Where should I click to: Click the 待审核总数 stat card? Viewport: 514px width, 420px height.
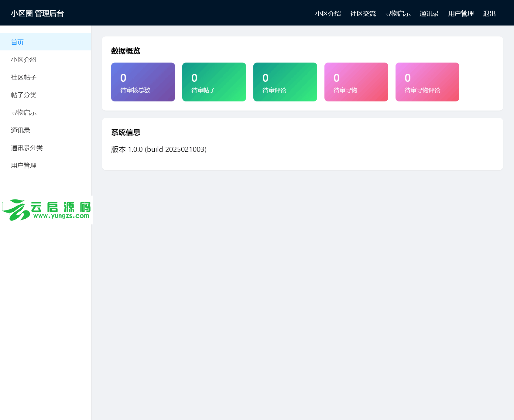pos(143,82)
